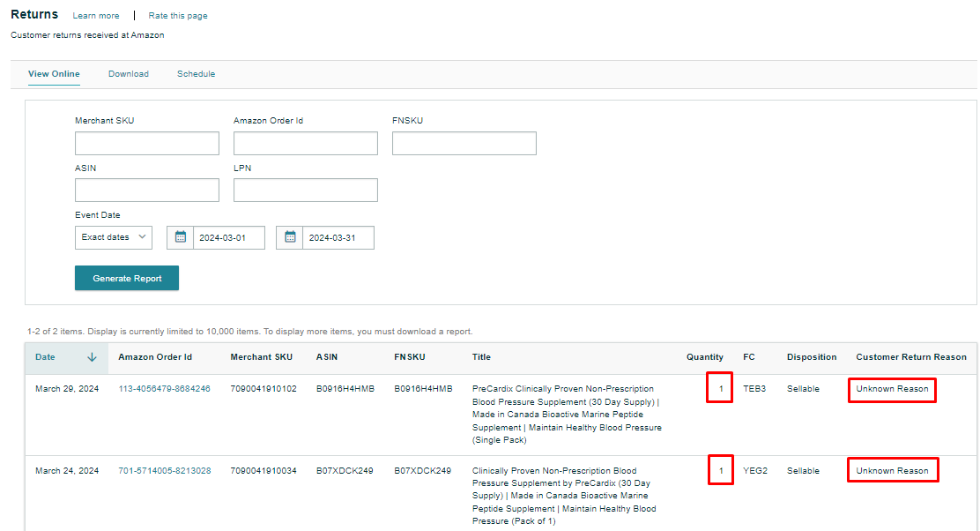Image resolution: width=980 pixels, height=531 pixels.
Task: Switch to the Download tab
Action: tap(128, 74)
